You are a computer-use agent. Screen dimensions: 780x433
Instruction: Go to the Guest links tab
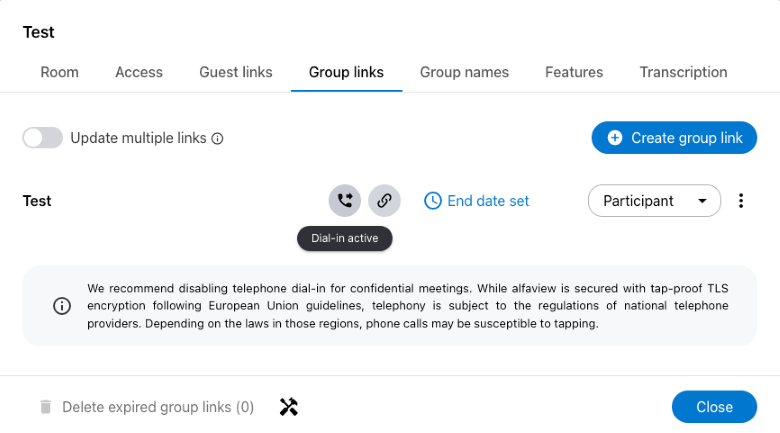click(236, 72)
